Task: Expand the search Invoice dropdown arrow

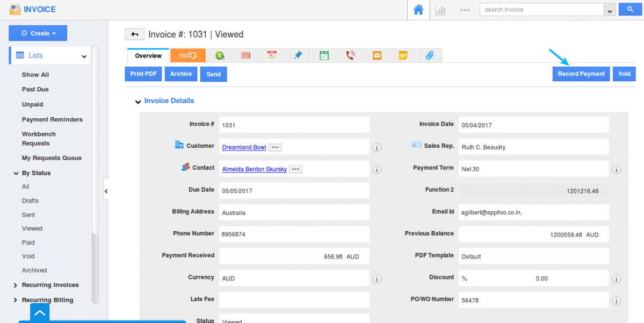Action: [609, 10]
